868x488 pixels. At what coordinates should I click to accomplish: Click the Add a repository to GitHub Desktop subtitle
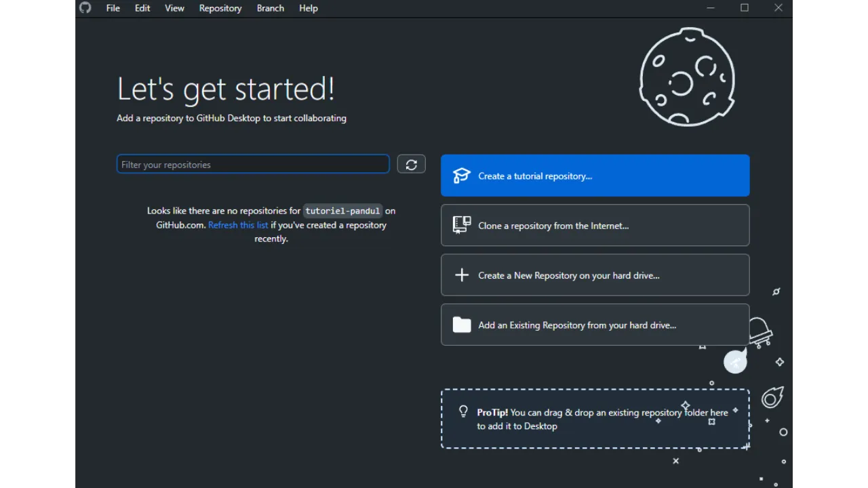click(x=231, y=118)
